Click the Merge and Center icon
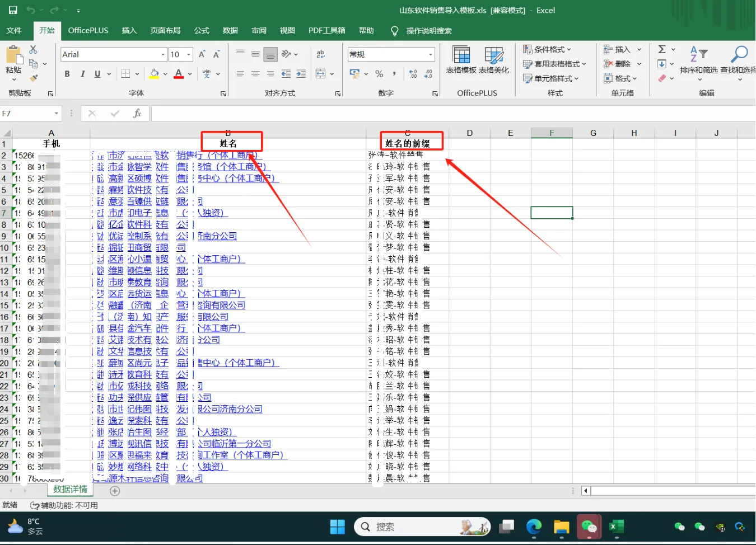 point(320,74)
